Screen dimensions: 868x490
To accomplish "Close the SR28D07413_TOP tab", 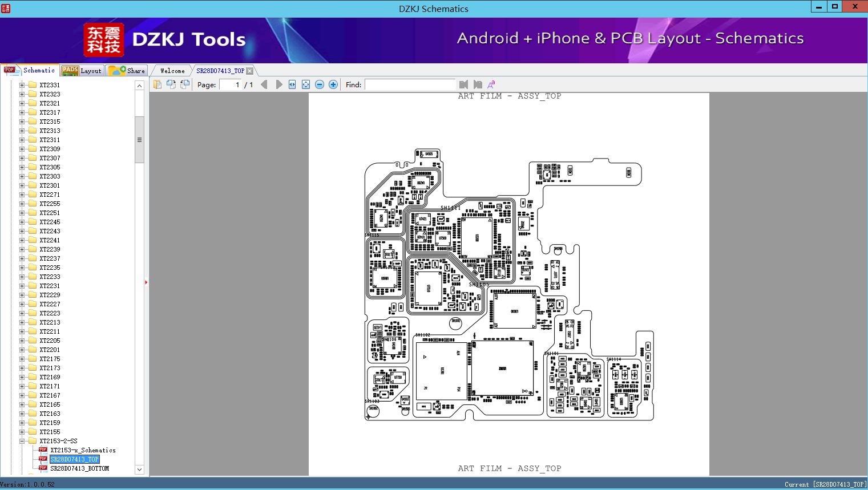I will [249, 71].
